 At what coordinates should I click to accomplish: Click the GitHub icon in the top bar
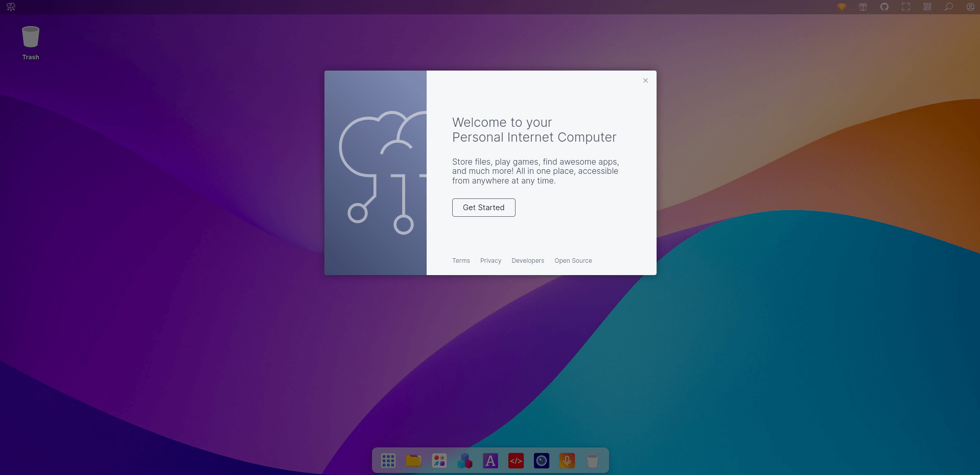pyautogui.click(x=884, y=7)
